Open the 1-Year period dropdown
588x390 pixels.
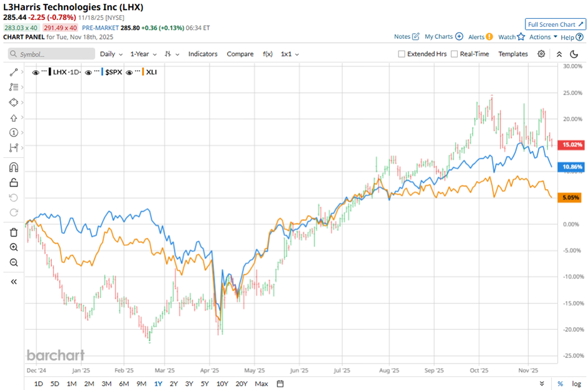pos(144,54)
